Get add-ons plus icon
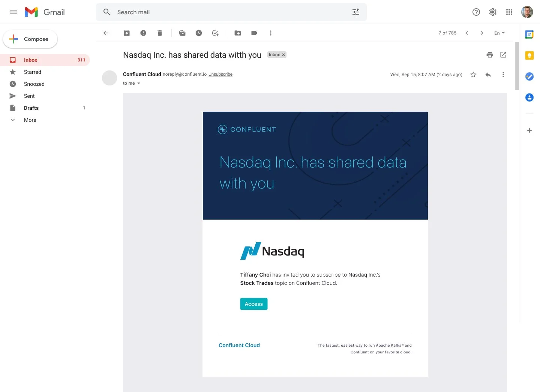Viewport: 540px width, 392px height. click(x=529, y=130)
